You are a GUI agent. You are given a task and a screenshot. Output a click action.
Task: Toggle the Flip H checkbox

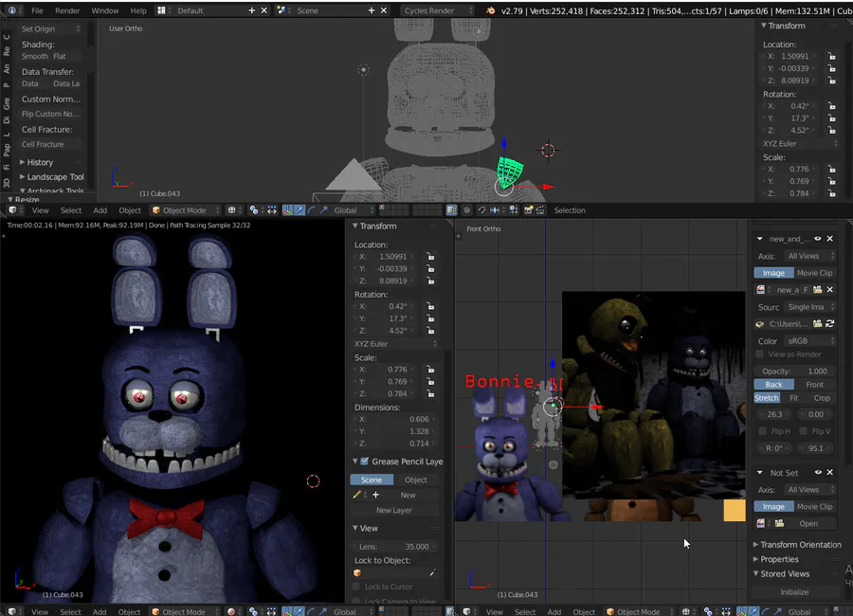click(x=763, y=431)
